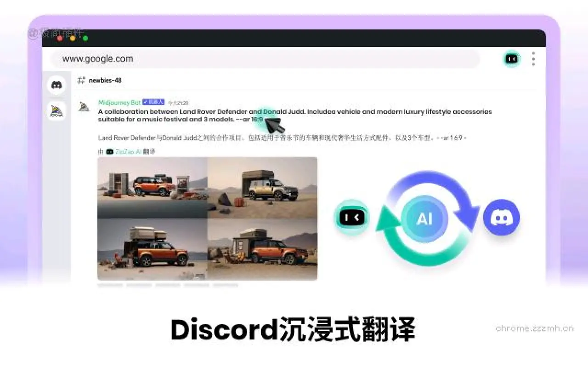Image resolution: width=588 pixels, height=368 pixels.
Task: Click the hashtag icon before newbies-48
Action: (x=81, y=80)
